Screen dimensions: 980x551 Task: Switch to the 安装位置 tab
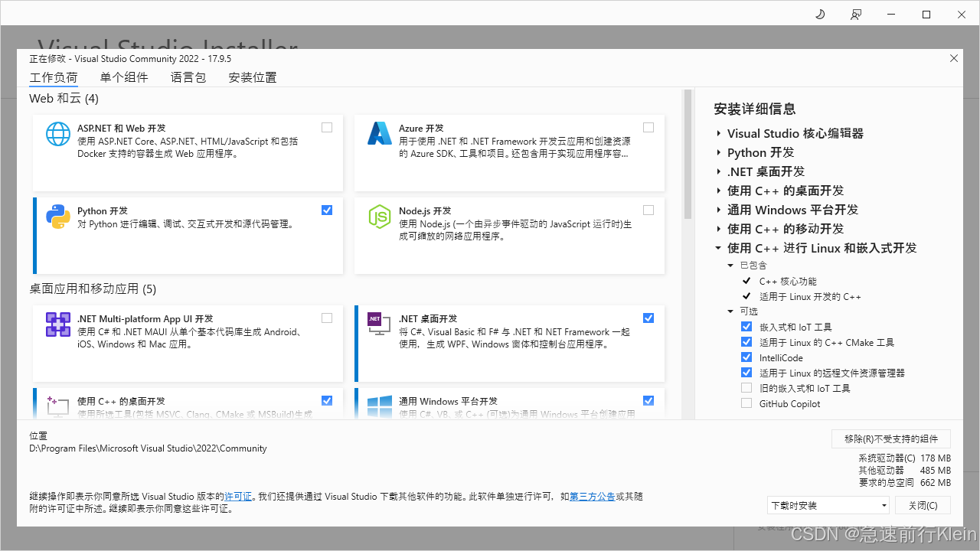[253, 77]
